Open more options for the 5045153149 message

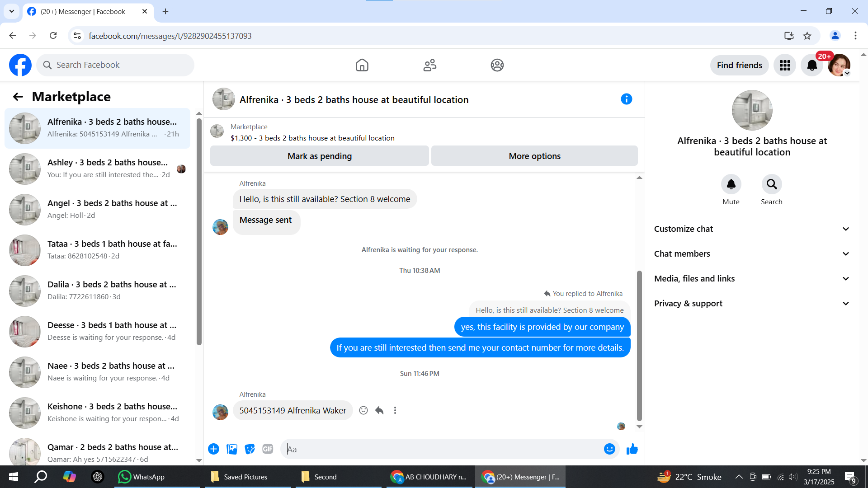pyautogui.click(x=395, y=410)
